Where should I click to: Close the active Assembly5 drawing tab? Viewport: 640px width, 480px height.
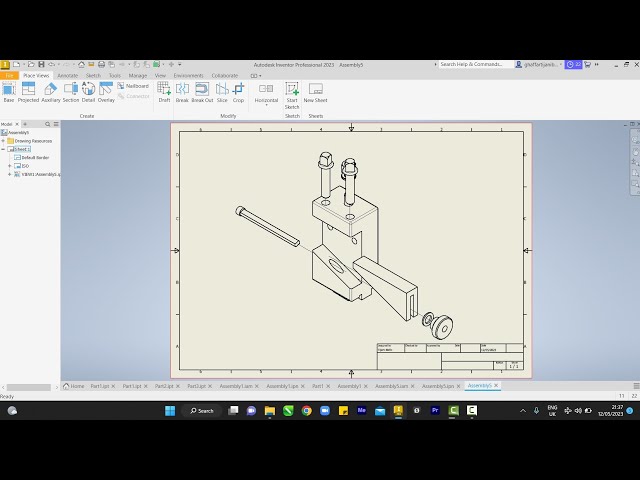(x=496, y=385)
